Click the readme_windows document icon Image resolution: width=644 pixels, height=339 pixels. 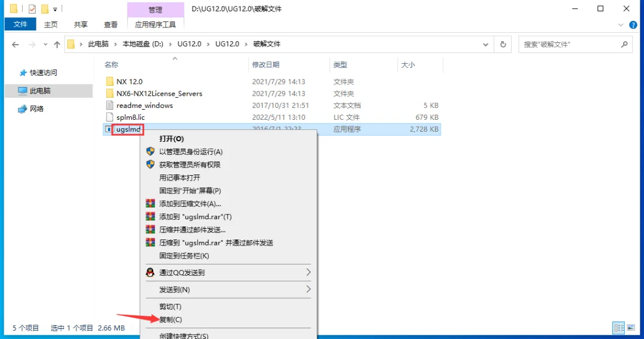point(109,105)
